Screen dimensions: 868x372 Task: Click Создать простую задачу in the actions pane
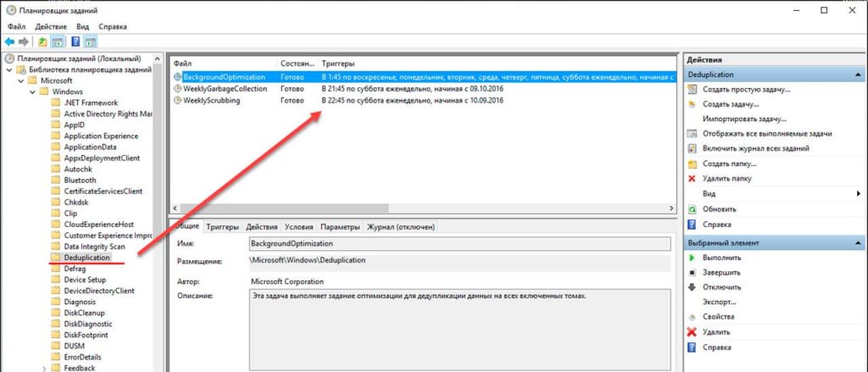746,89
